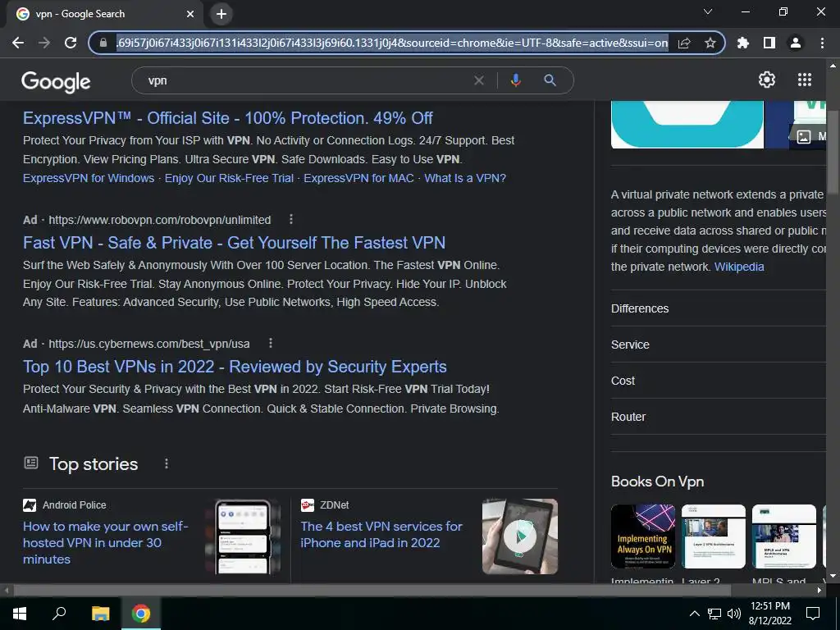Click the Books On Vpn heading
This screenshot has width=840, height=630.
[x=657, y=482]
